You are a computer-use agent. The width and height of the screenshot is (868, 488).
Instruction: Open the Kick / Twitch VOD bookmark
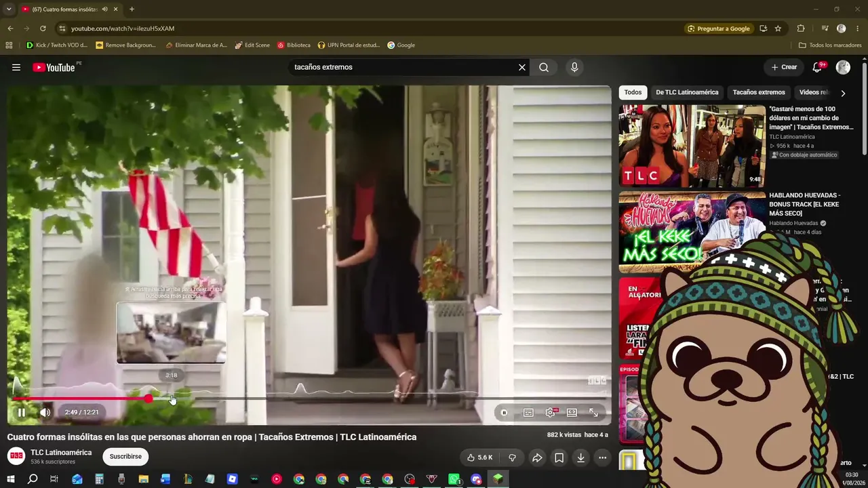(57, 45)
